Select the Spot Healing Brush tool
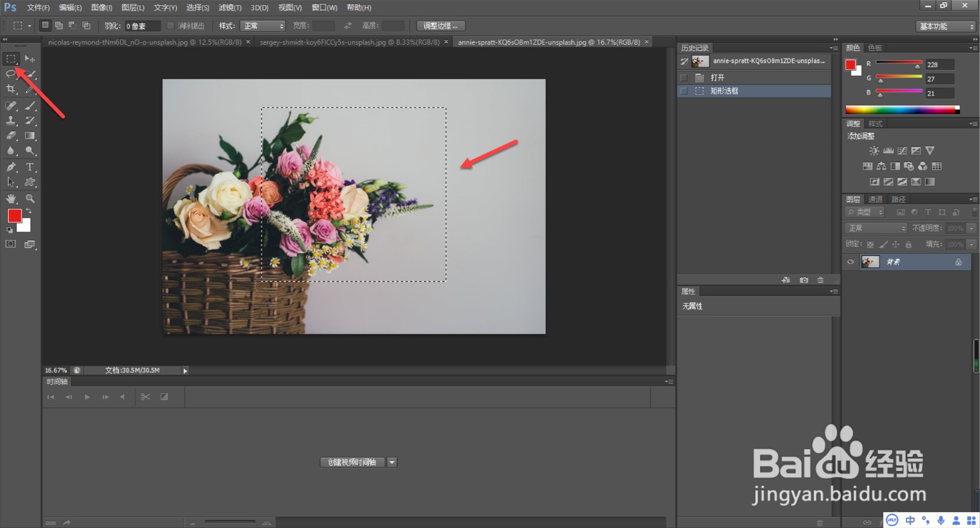Viewport: 980px width, 528px height. point(11,105)
